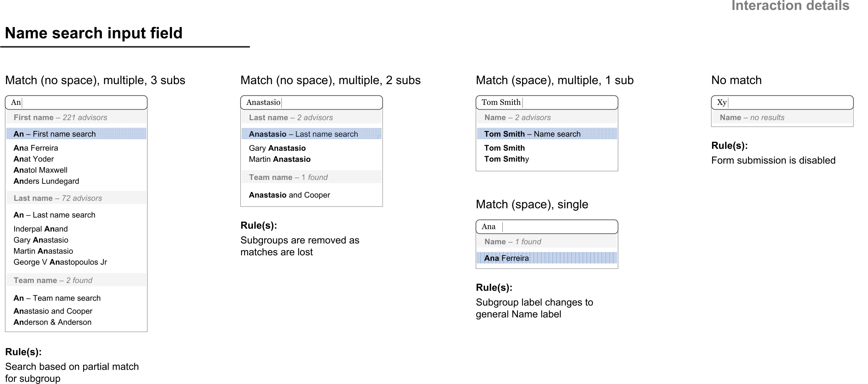Screen dimensions: 868x384
Task: Click the search field containing "An"
Action: 76,103
